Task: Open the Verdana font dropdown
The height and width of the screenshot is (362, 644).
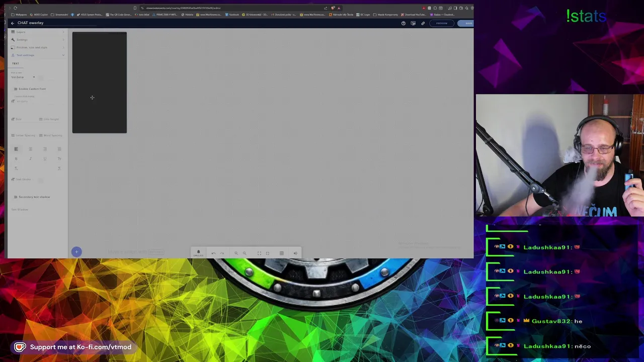Action: [23, 77]
